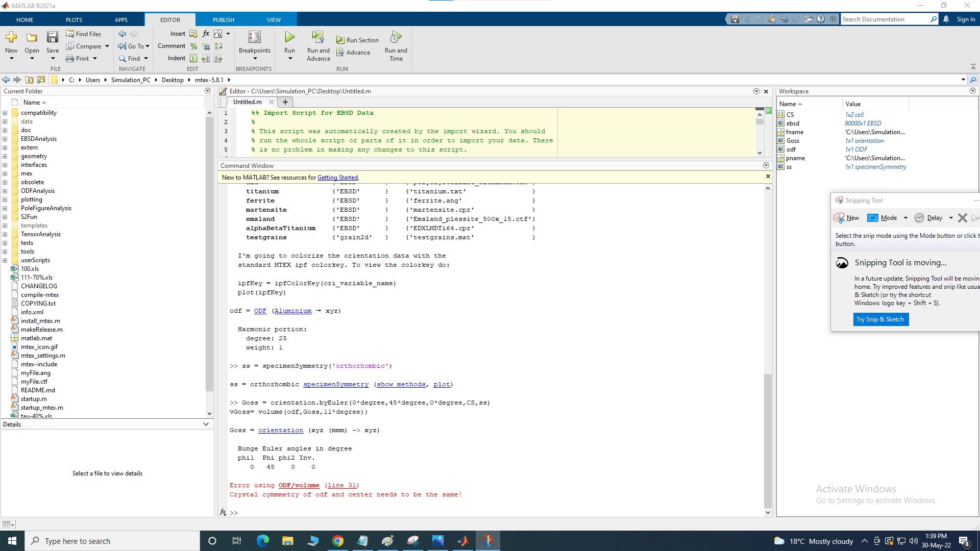
Task: Expand the PoleFigureAnalysis folder
Action: point(5,208)
